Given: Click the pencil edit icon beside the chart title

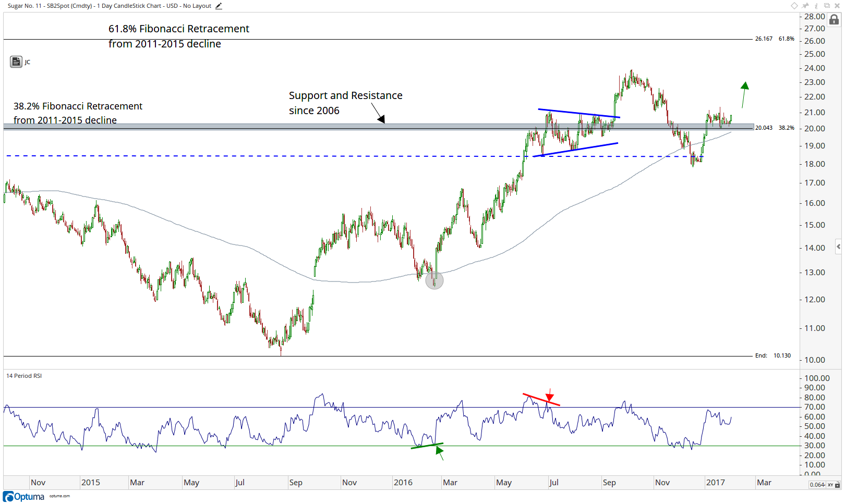Looking at the screenshot, I should [x=219, y=6].
